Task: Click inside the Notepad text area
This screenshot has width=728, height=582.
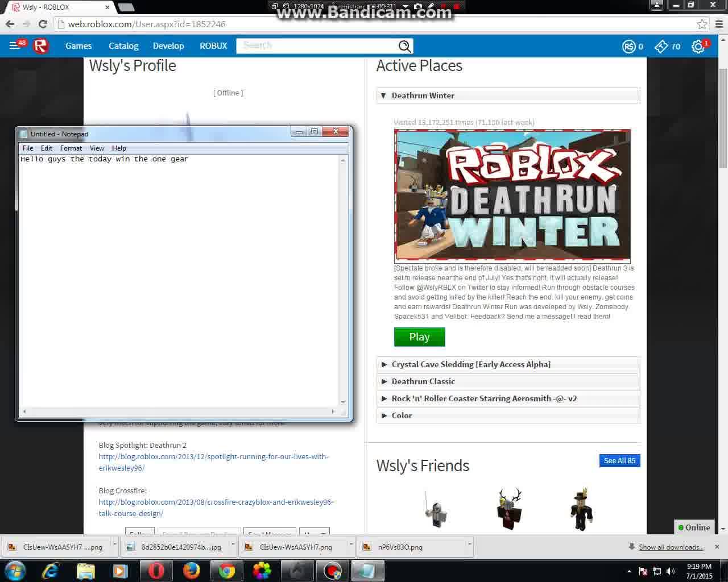Action: pos(179,281)
